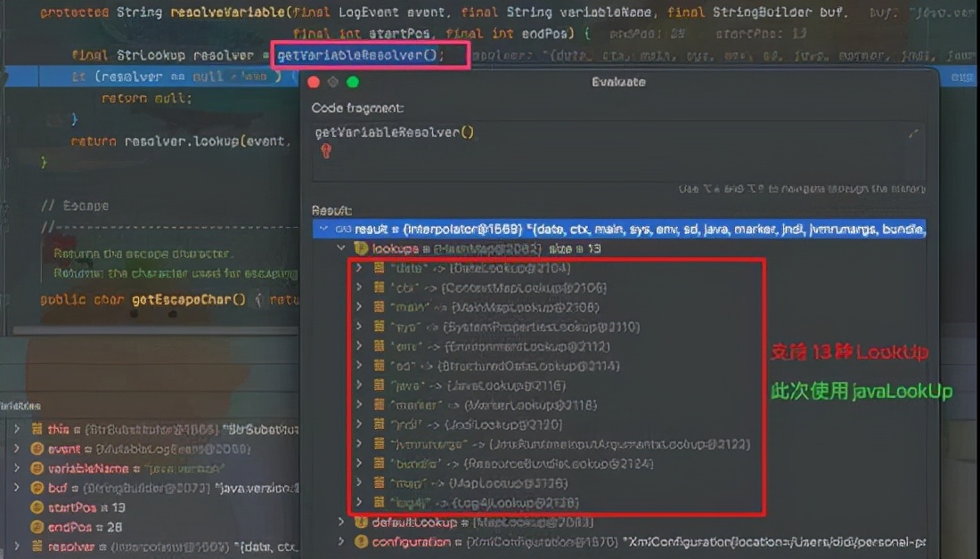
Task: Select the "jvmrunargs" JmxRuntimeInputArgumentsLookup row text
Action: [x=570, y=444]
